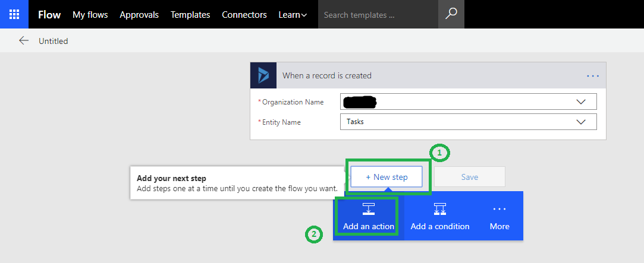Go back using the left arrow
The image size is (644, 263).
(x=24, y=40)
